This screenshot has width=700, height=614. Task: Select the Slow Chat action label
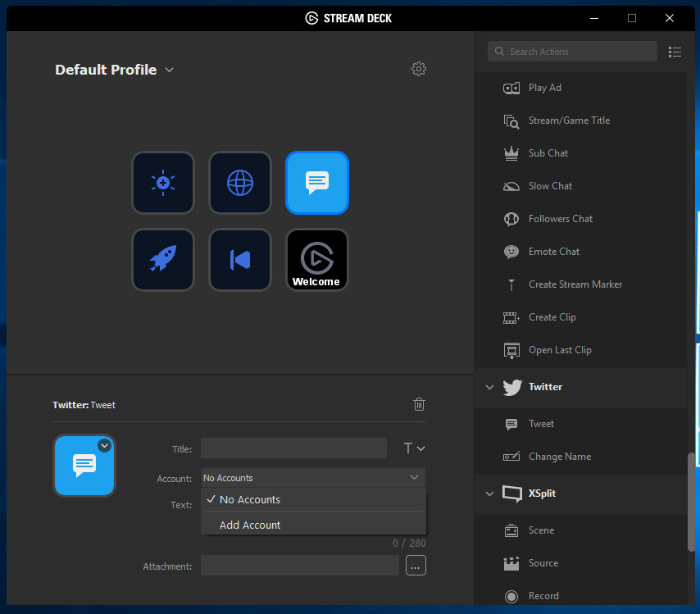coord(550,186)
